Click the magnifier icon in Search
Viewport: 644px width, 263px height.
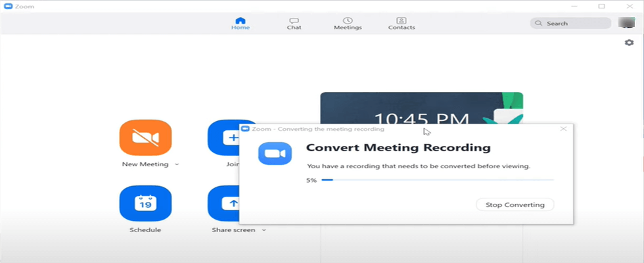pyautogui.click(x=538, y=24)
